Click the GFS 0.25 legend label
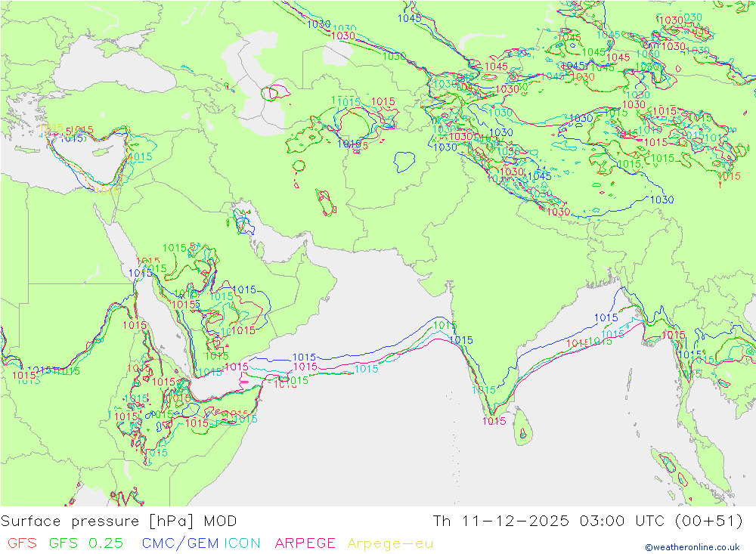 pos(86,543)
